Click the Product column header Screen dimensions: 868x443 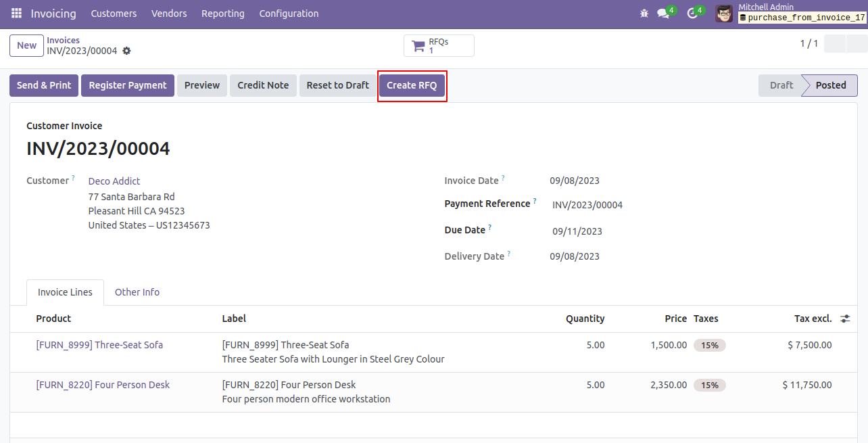(53, 319)
